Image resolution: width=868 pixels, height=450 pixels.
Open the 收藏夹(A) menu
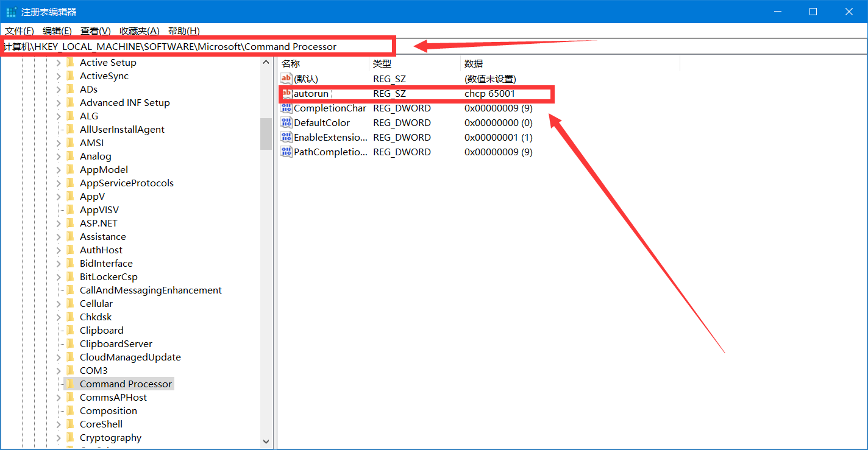tap(140, 30)
